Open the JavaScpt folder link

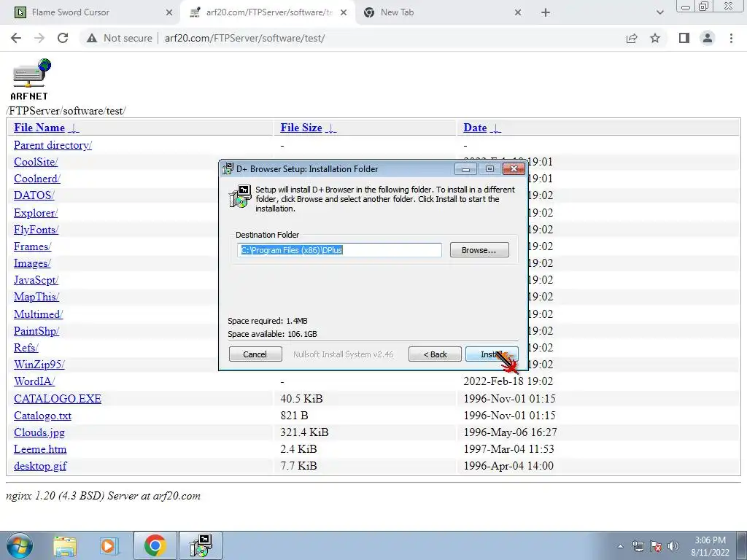coord(36,280)
